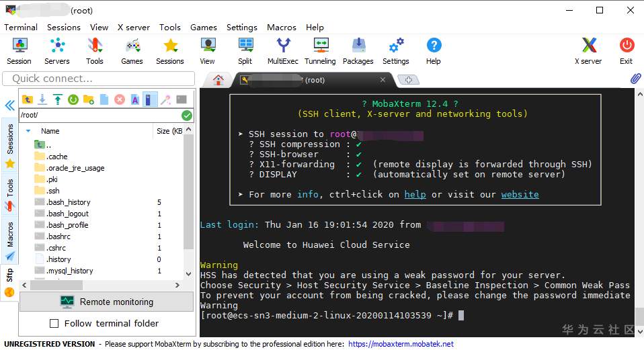The height and width of the screenshot is (350, 644).
Task: Click the SFTP rename 'A' icon
Action: click(134, 99)
